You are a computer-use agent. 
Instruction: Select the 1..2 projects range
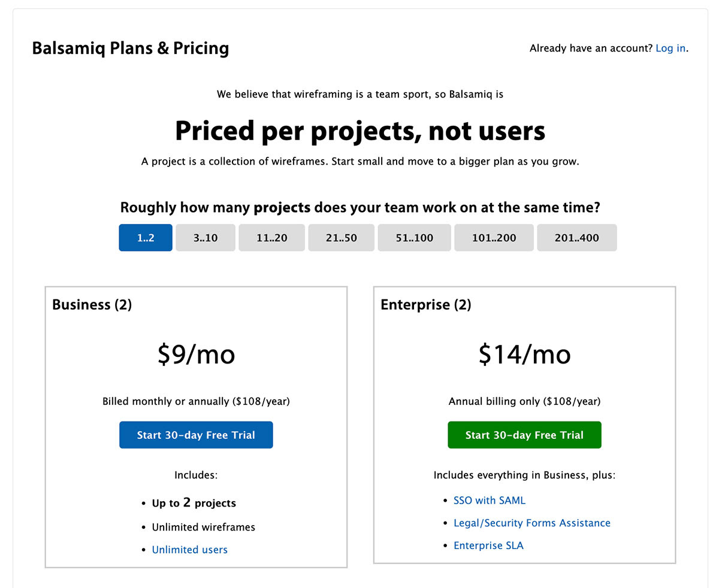pyautogui.click(x=146, y=238)
